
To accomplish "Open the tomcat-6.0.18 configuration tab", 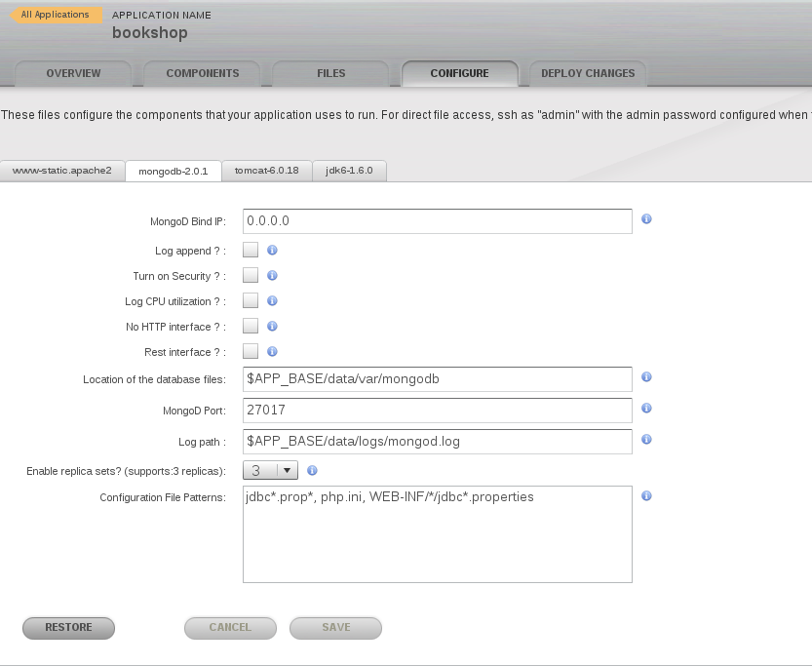I will pos(266,171).
